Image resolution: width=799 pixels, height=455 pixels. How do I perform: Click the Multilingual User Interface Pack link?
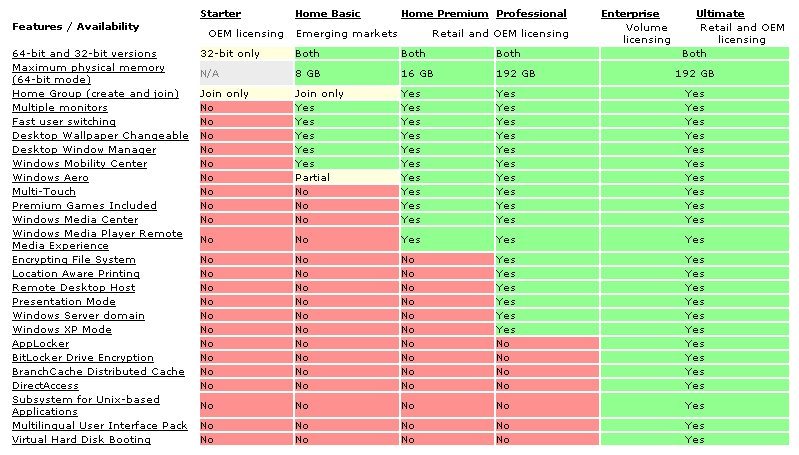(x=100, y=426)
